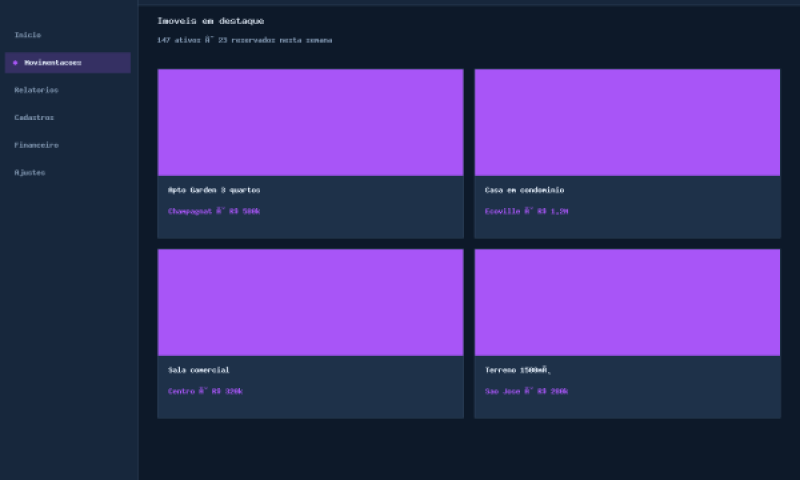The width and height of the screenshot is (800, 480).
Task: Click the Ecoville R$ 1,2M line
Action: [x=527, y=211]
